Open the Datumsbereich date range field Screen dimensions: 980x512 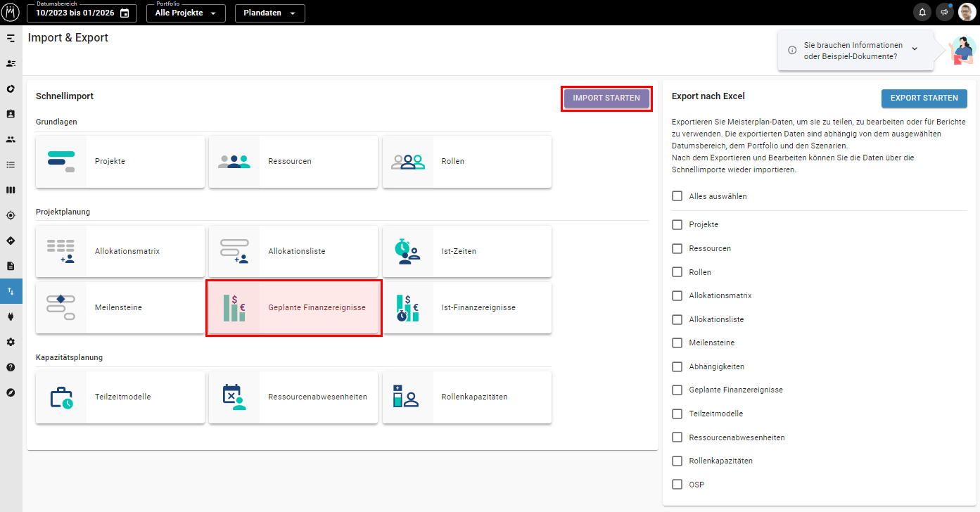82,13
